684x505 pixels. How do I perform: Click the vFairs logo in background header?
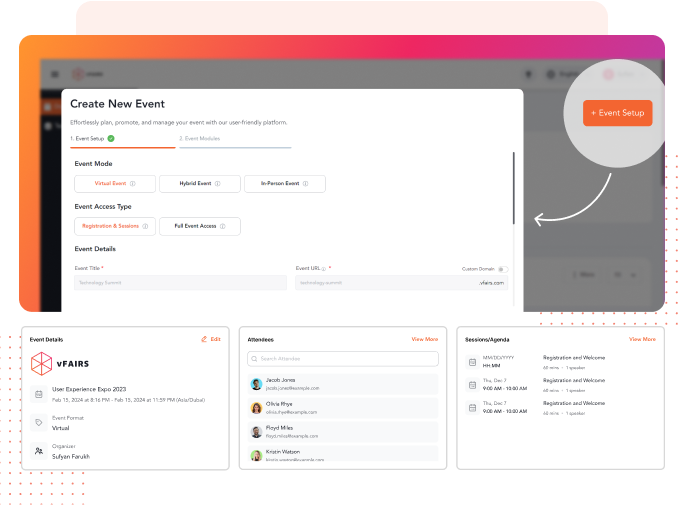(88, 74)
